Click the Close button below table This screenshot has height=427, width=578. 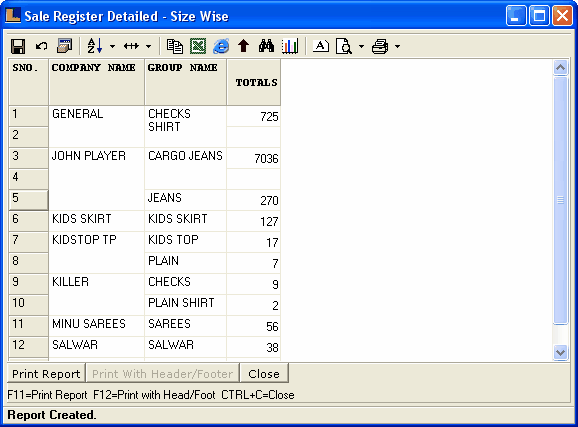tap(264, 374)
